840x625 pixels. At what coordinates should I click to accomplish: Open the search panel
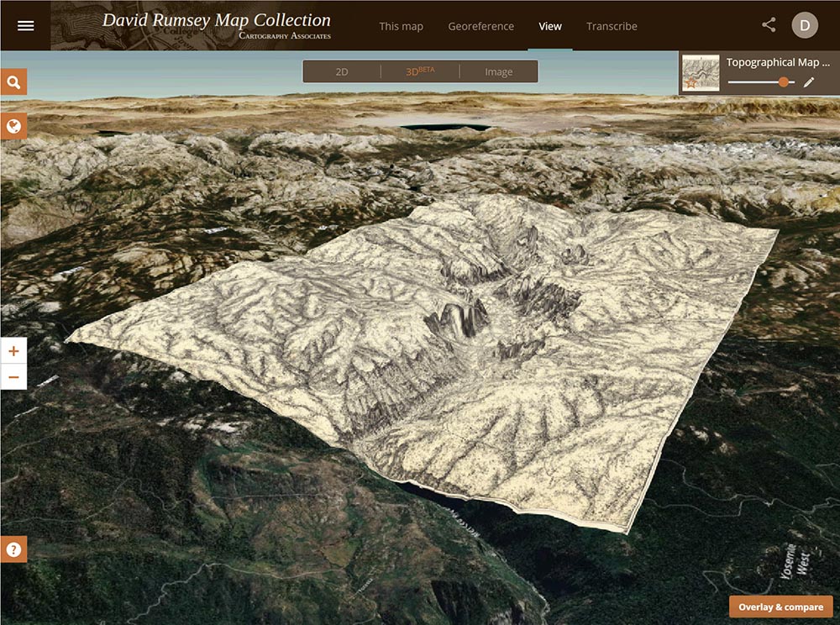13,82
